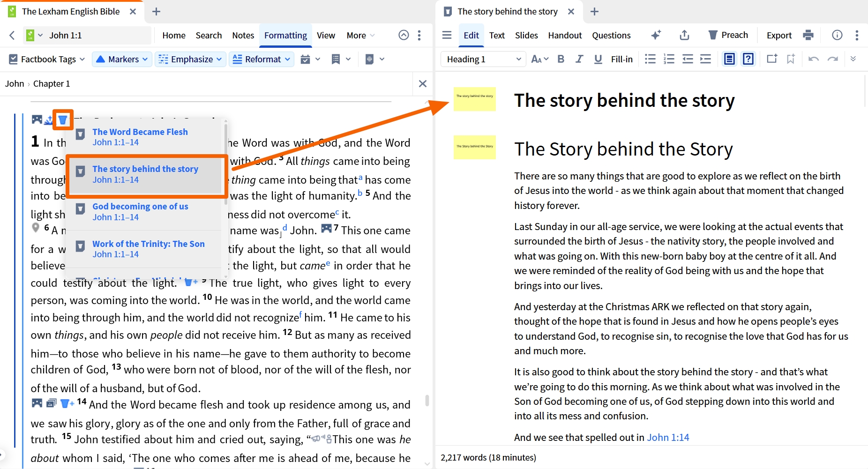Click the calendar checkmark icon in formatting bar
868x469 pixels.
[305, 59]
